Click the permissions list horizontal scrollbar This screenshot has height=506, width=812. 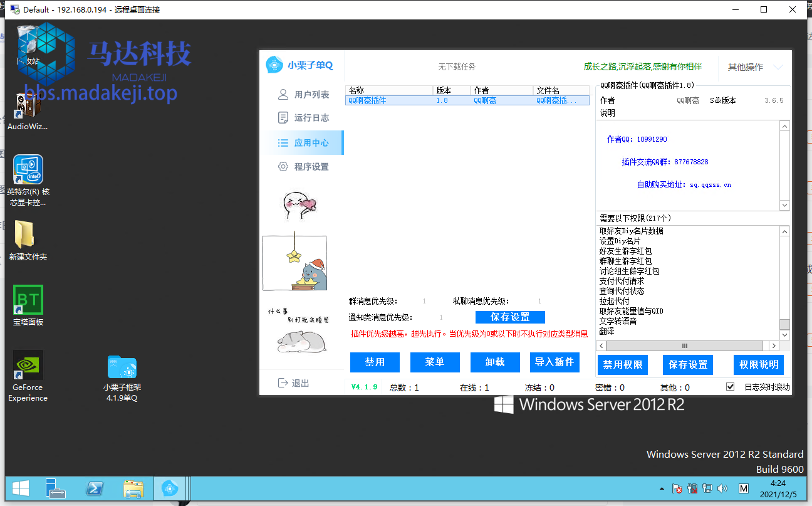click(x=688, y=346)
